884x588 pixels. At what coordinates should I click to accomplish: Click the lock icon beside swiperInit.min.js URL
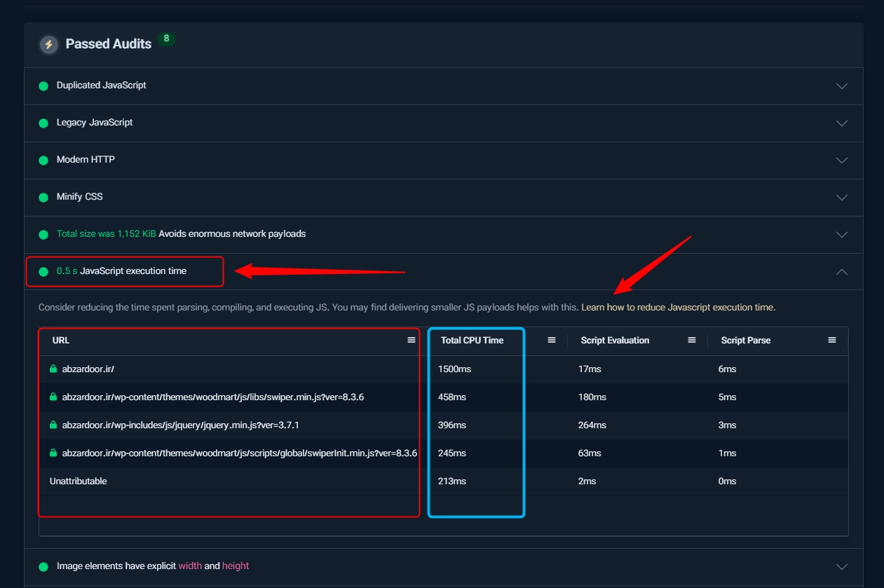53,453
